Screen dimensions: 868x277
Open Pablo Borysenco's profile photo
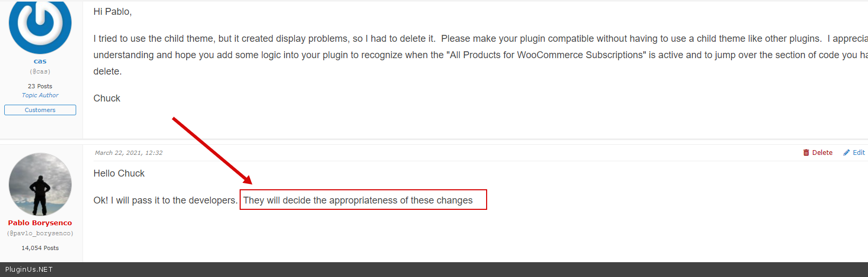pos(40,184)
